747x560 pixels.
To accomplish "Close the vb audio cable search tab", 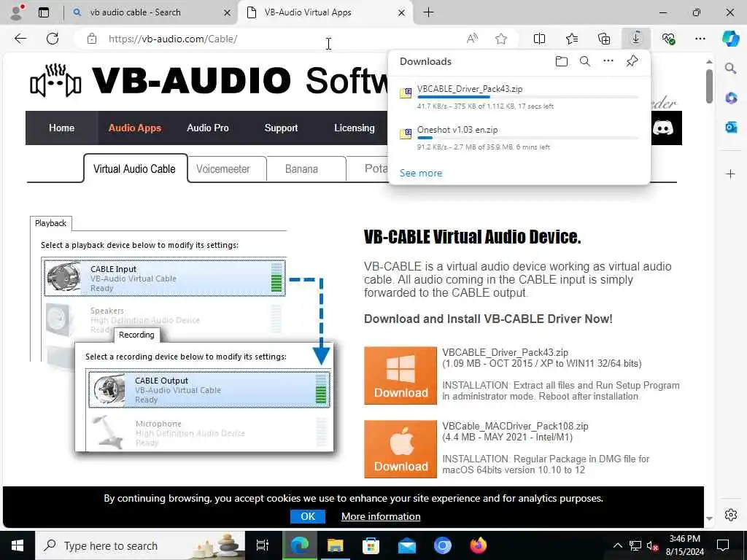I will 228,13.
